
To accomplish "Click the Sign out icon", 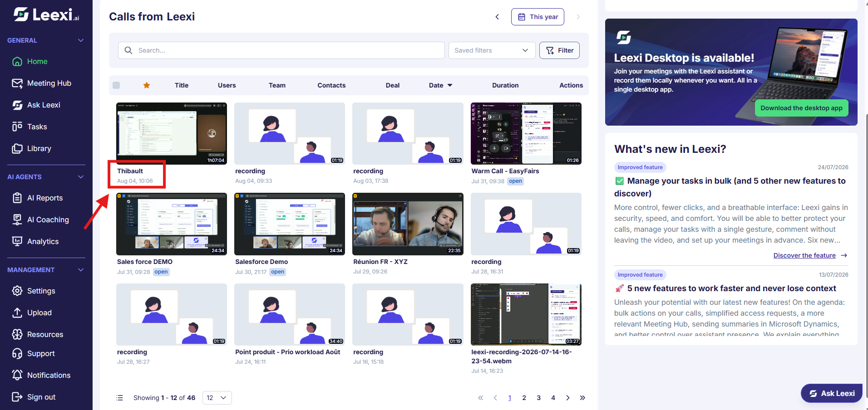I will [17, 397].
